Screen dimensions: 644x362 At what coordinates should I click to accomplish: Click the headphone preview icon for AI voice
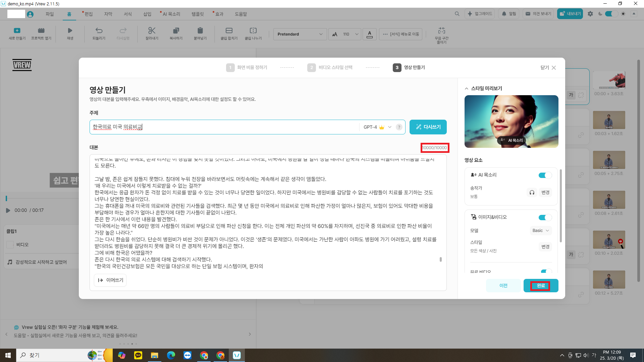[532, 192]
